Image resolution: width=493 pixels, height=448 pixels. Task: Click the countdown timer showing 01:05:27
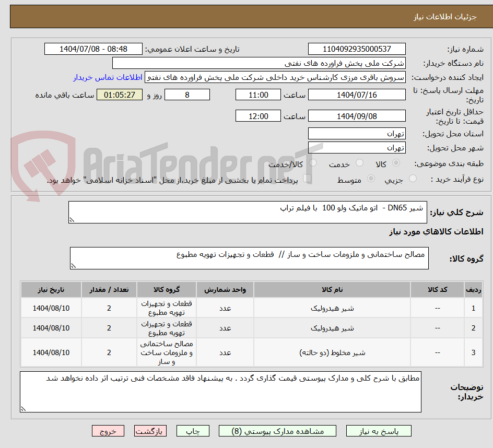pyautogui.click(x=119, y=95)
